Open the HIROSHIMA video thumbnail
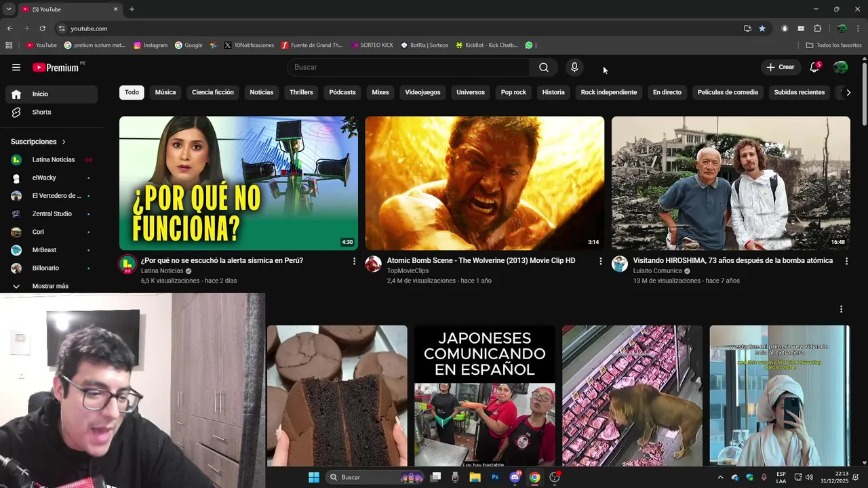The height and width of the screenshot is (488, 868). (731, 183)
